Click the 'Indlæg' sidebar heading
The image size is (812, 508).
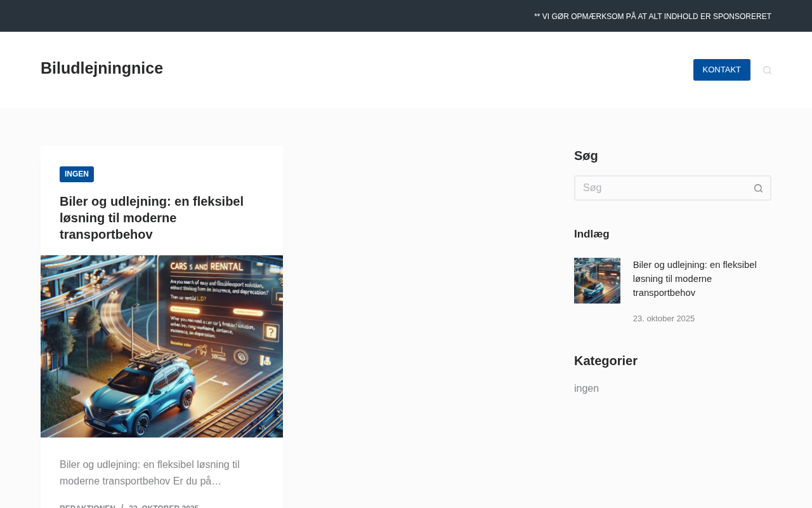[592, 234]
